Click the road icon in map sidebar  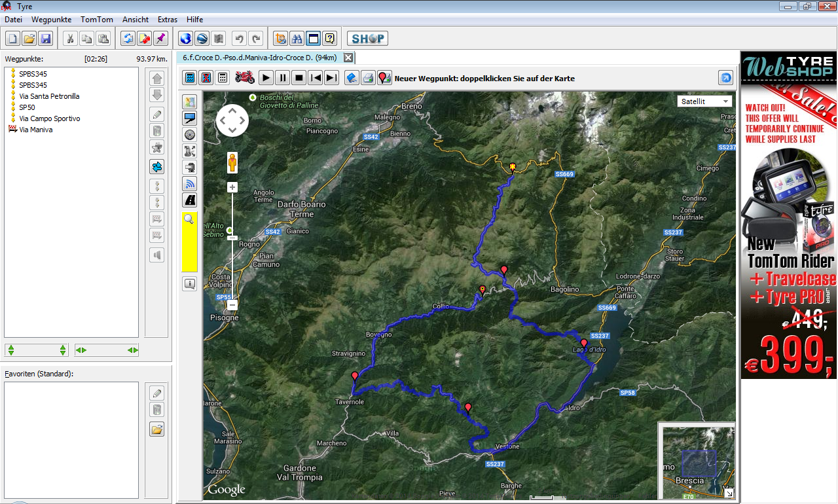tap(190, 200)
